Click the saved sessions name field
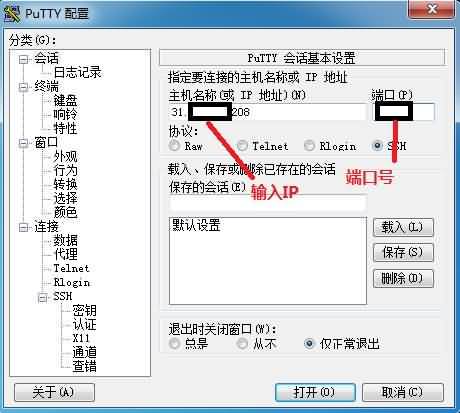Image resolution: width=460 pixels, height=413 pixels. pyautogui.click(x=268, y=203)
